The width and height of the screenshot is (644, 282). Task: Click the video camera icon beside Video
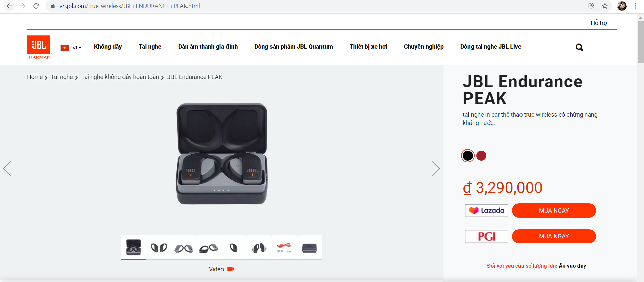coord(231,269)
